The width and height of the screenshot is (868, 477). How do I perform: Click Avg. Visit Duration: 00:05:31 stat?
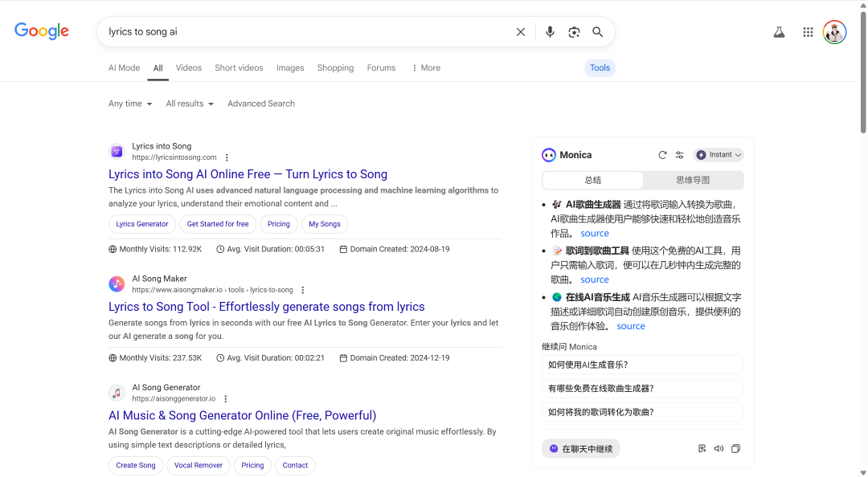click(x=270, y=249)
